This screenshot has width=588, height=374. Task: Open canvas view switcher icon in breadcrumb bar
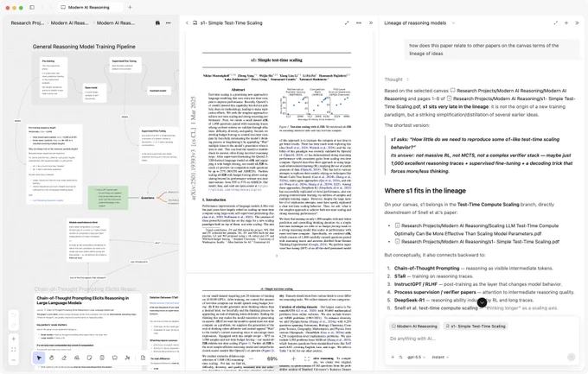[157, 22]
